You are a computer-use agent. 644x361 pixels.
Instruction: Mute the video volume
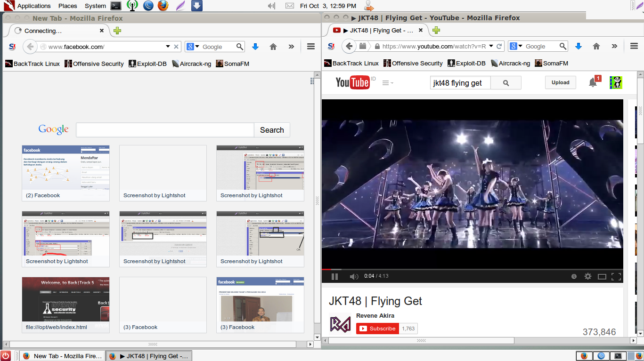pyautogui.click(x=354, y=277)
